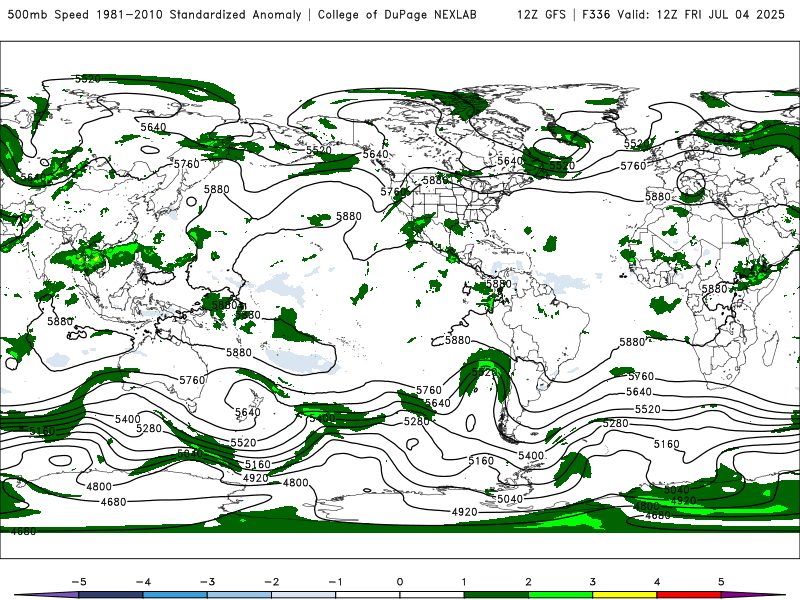Click the 5880 contour label over East Africa
Image resolution: width=800 pixels, height=600 pixels.
714,289
